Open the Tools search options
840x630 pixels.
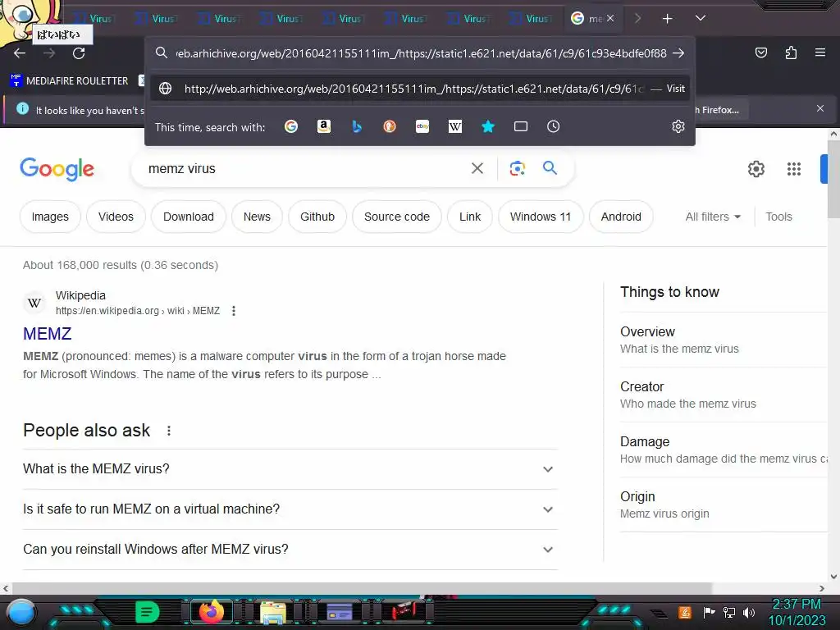[778, 217]
